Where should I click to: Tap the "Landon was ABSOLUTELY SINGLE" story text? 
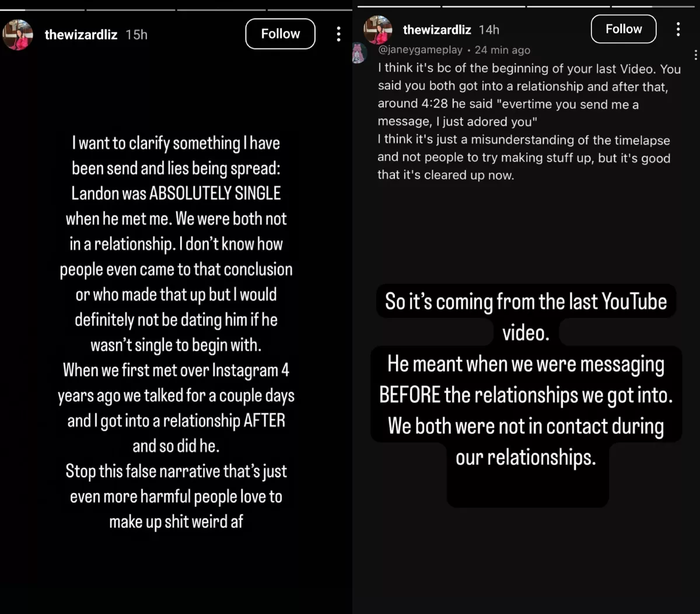pyautogui.click(x=176, y=193)
